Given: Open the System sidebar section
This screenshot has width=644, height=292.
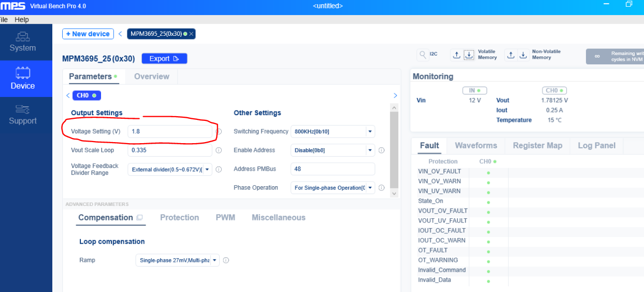Looking at the screenshot, I should [x=23, y=42].
